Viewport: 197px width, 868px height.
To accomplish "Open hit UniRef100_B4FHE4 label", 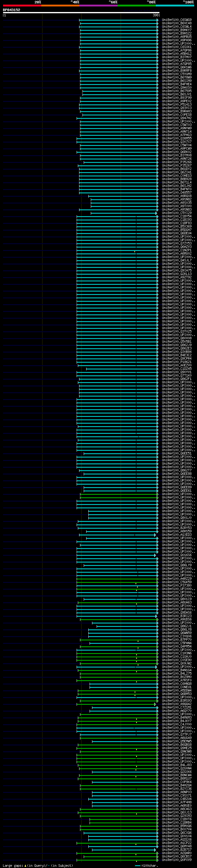I will click(x=177, y=84).
